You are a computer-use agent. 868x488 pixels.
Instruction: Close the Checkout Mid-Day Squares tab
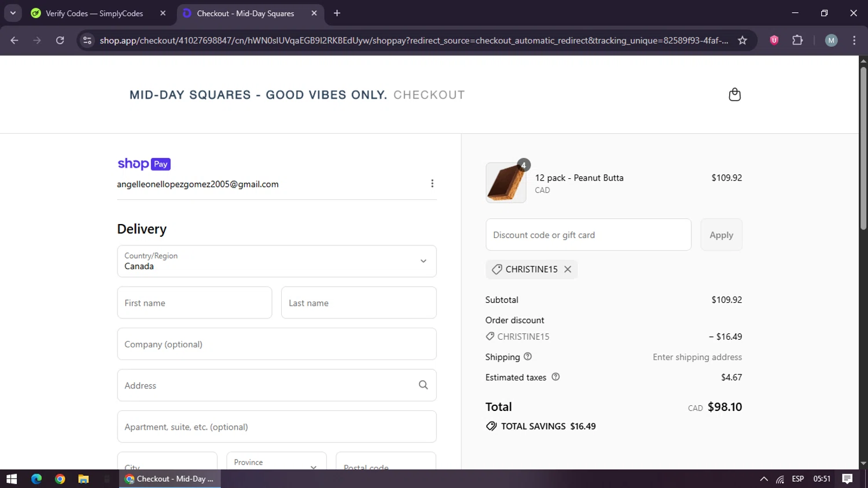[x=314, y=13]
